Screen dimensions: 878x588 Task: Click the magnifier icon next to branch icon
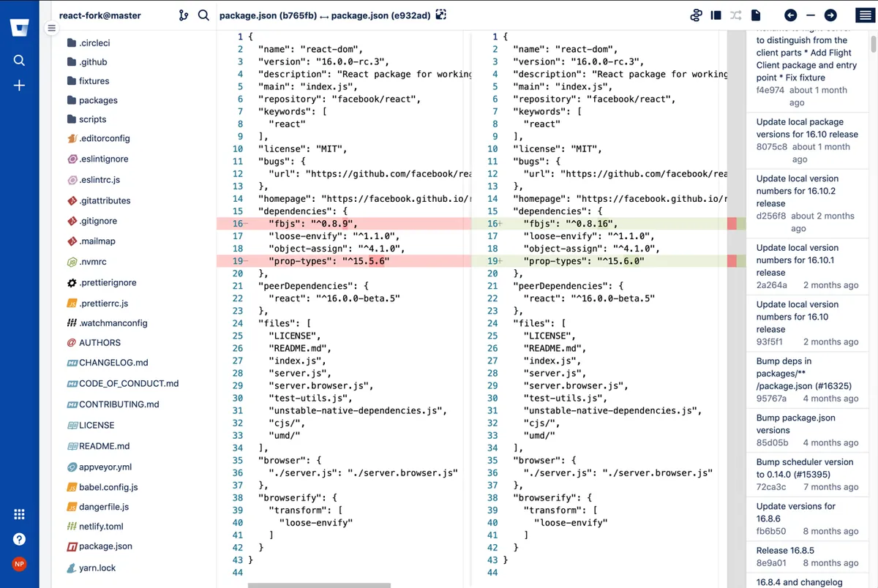[203, 15]
